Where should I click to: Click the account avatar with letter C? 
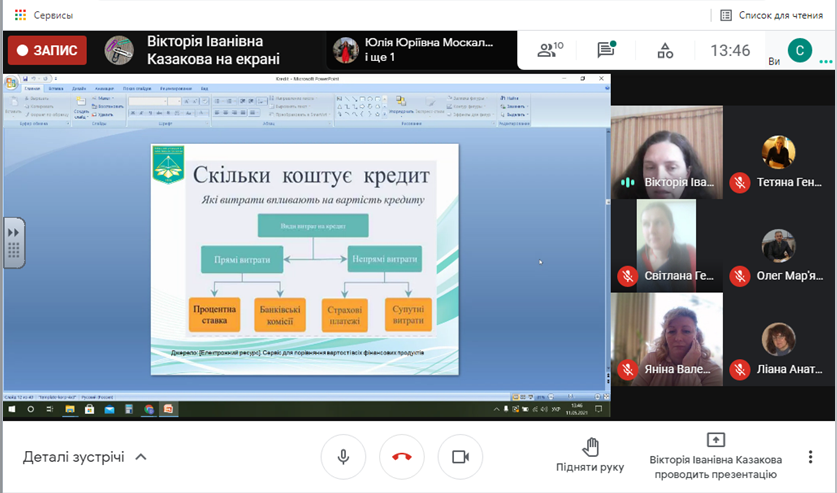pos(799,49)
